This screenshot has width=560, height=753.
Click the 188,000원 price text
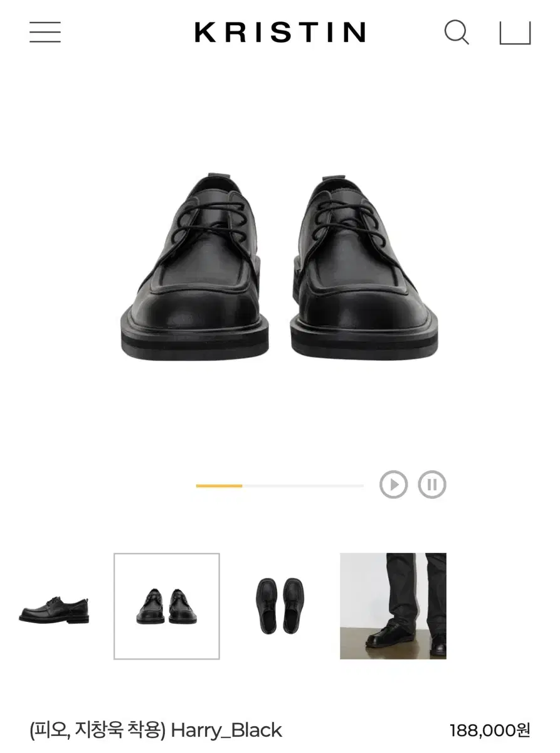tap(490, 730)
